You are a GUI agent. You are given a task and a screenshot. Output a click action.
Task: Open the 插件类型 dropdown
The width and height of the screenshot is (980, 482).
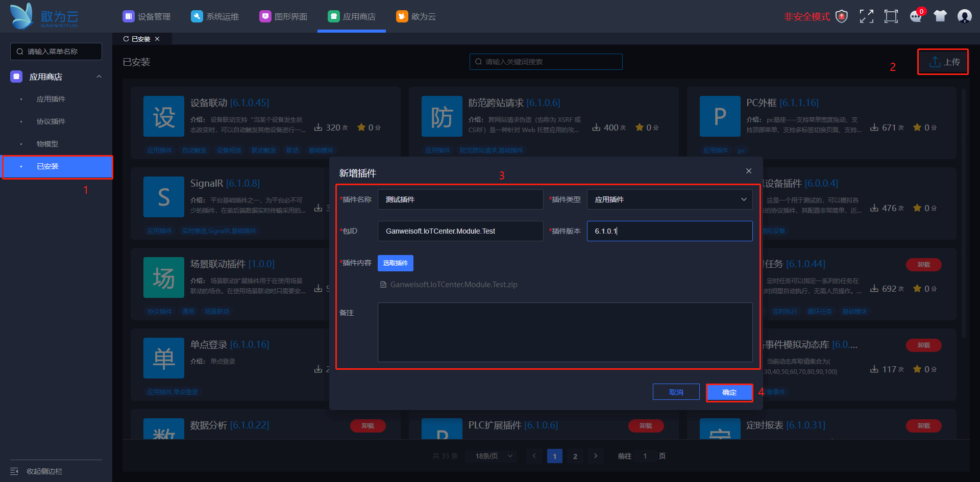tap(669, 199)
